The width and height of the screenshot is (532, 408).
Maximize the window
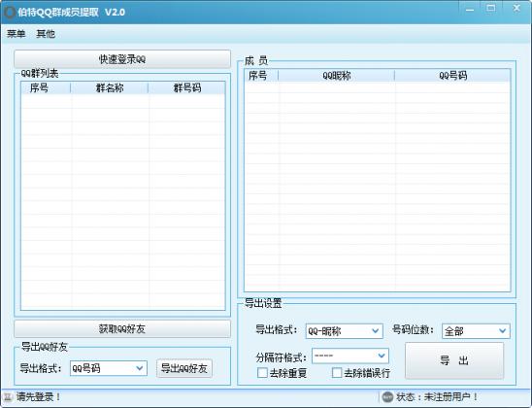[x=491, y=8]
